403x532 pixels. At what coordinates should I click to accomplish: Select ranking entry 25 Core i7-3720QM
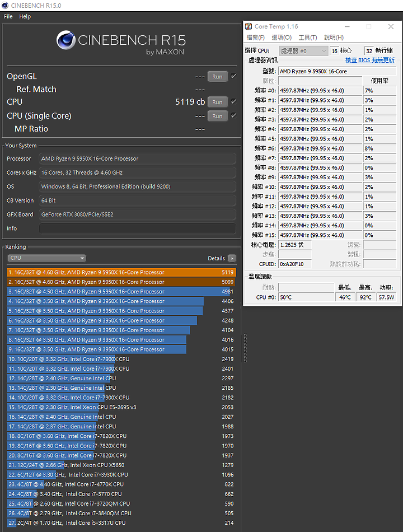pyautogui.click(x=121, y=504)
